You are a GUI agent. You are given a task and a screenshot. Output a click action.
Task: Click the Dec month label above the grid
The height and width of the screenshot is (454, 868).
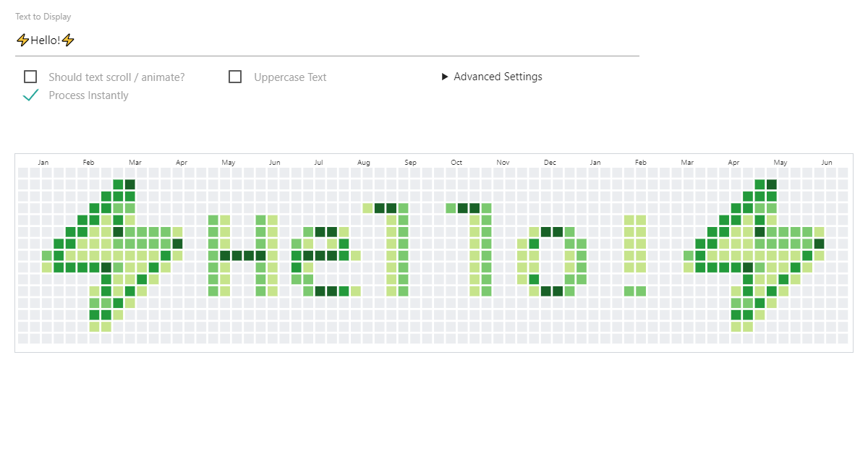(x=549, y=162)
